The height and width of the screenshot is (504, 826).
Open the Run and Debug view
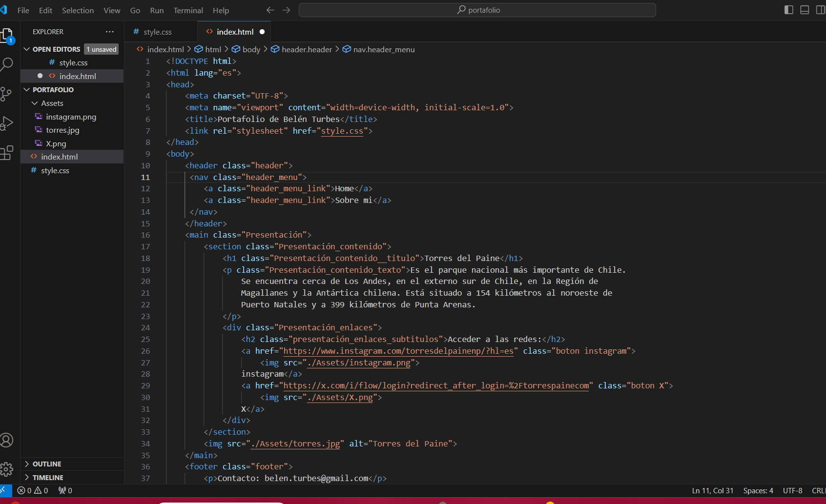point(6,123)
